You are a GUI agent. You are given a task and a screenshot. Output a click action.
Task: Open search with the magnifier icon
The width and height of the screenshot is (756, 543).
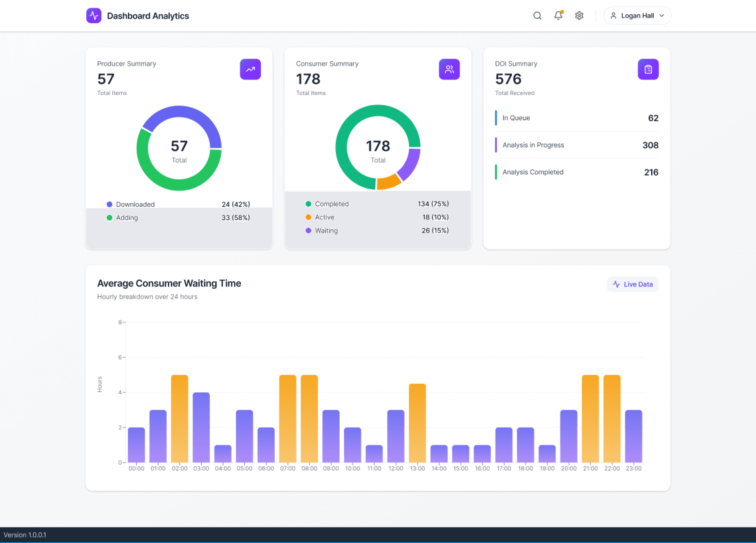[537, 16]
